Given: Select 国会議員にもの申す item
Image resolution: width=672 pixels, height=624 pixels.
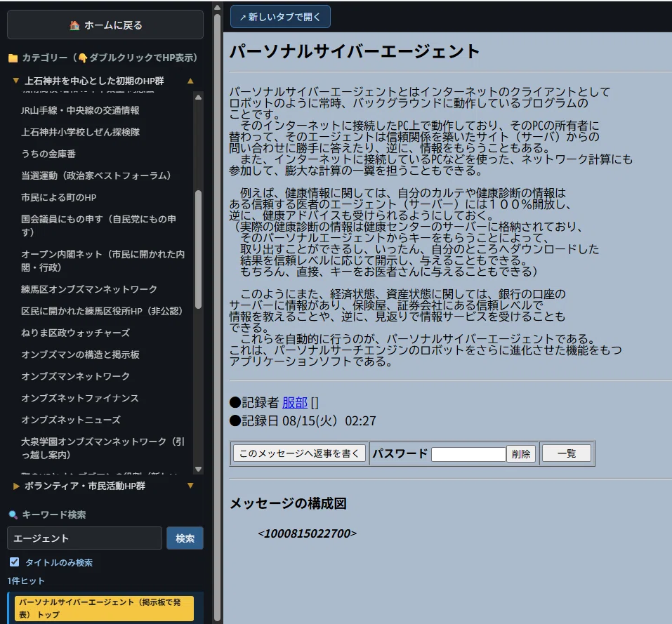Looking at the screenshot, I should [x=98, y=226].
